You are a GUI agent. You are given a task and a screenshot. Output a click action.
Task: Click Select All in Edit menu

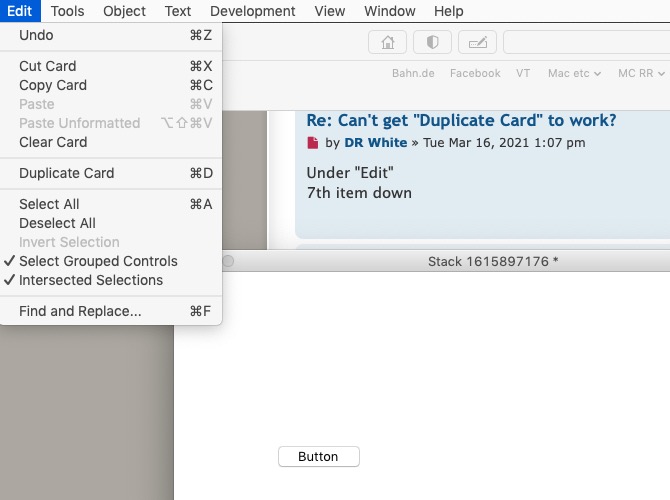pos(49,204)
